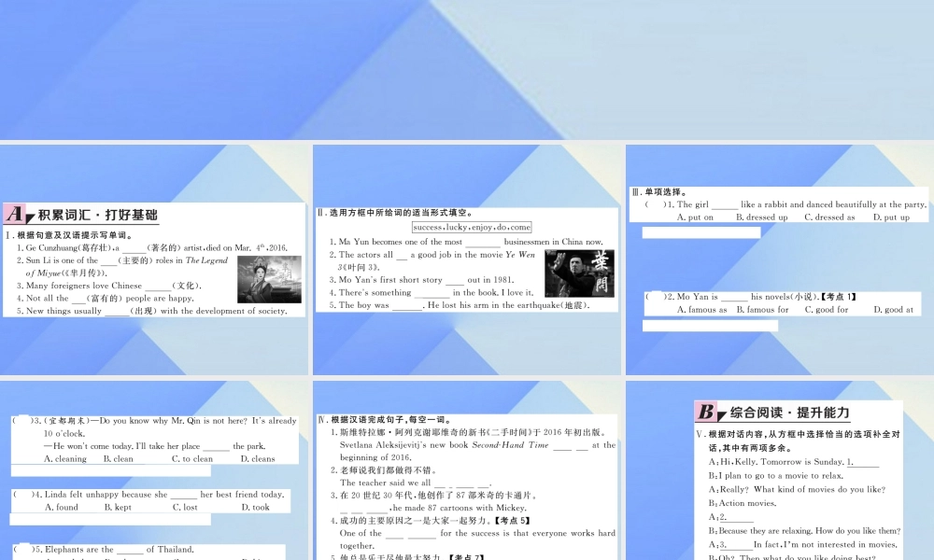Image resolution: width=934 pixels, height=560 pixels.
Task: Click sentence 'Many foreigners love Chinese'
Action: coord(109,286)
